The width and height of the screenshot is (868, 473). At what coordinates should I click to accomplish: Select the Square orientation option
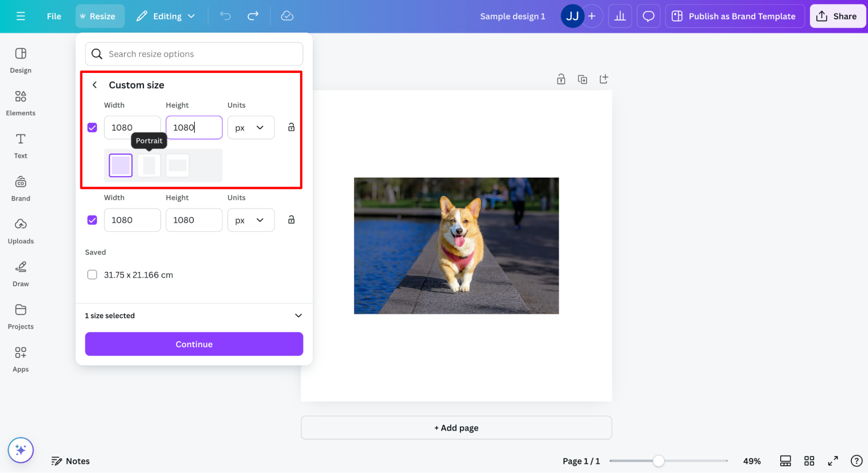click(x=121, y=165)
